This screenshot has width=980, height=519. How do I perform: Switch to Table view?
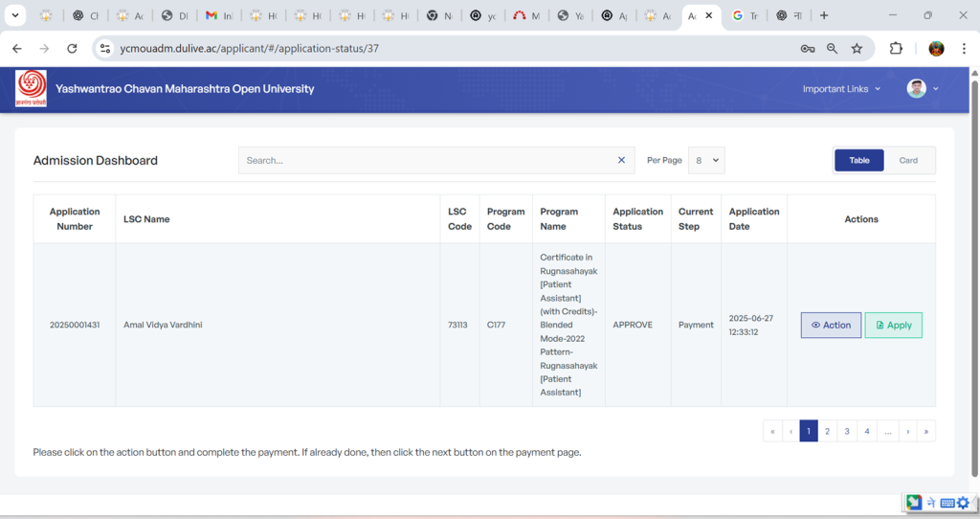858,161
